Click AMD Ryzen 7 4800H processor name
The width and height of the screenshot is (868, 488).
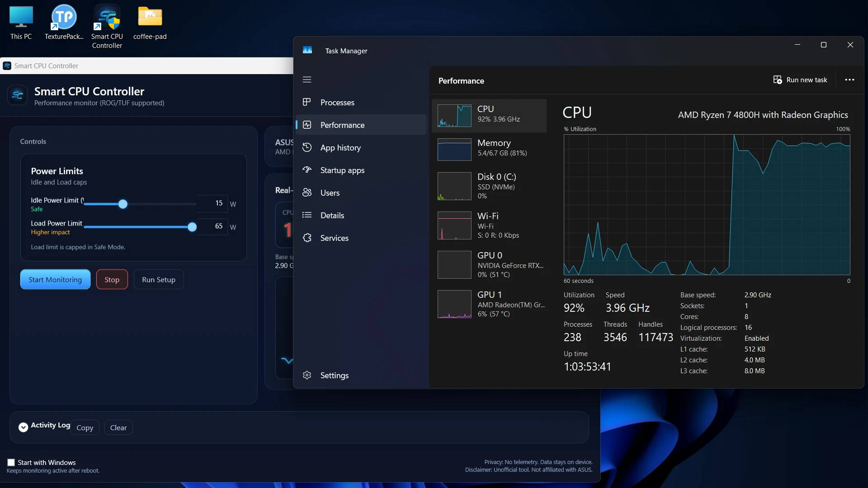763,115
